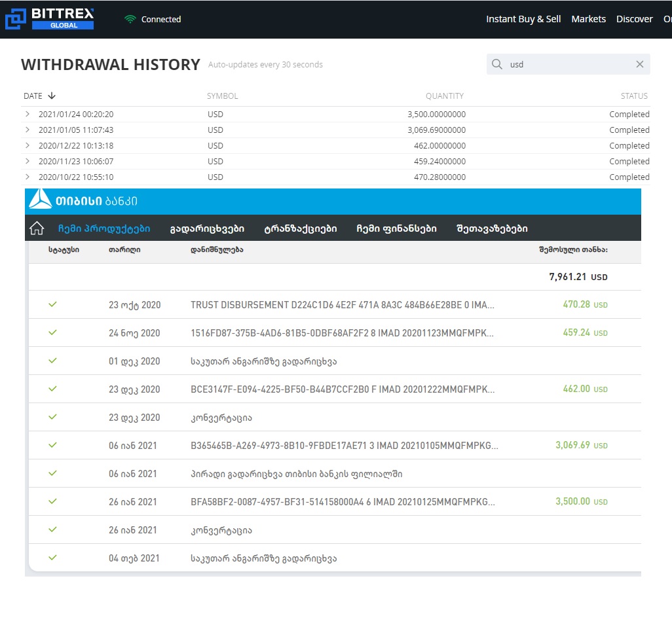The image size is (672, 627).
Task: Sort by DATE column arrow
Action: [52, 96]
